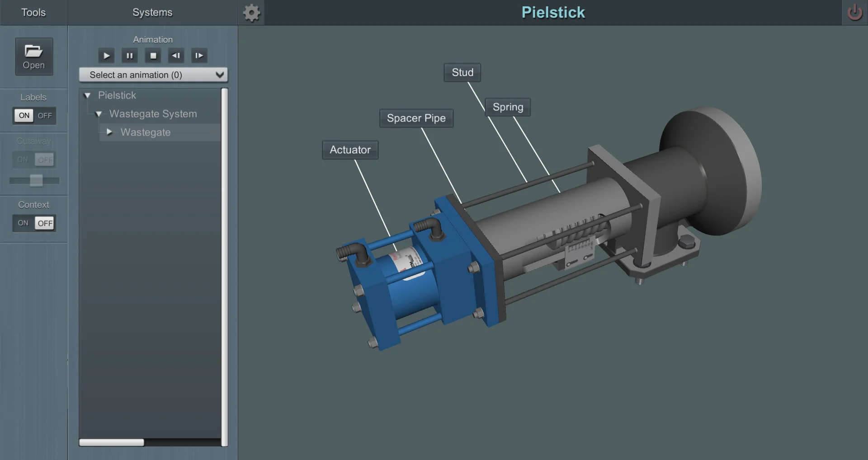Turn Labels ON

click(24, 115)
